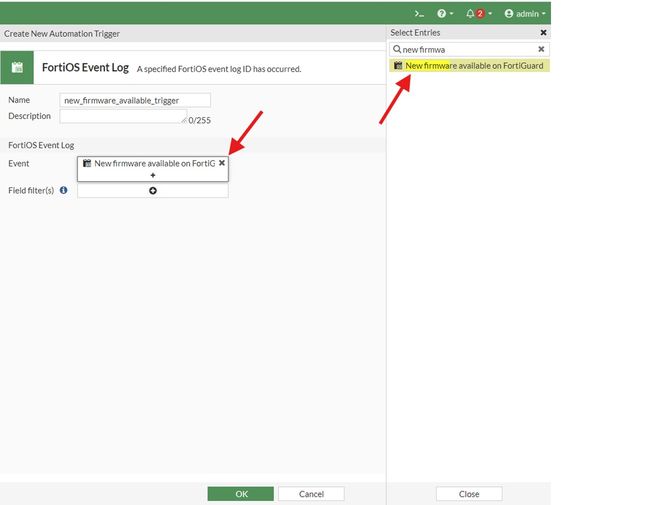Select 'New firmware available on FortiGuard' entry
Screen dimensions: 651x505
469,66
